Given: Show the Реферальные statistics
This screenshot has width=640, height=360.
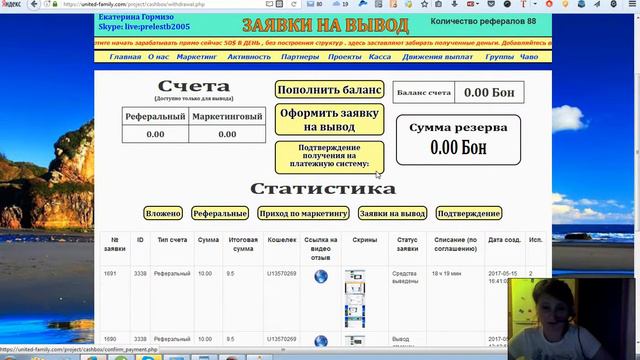Looking at the screenshot, I should tap(220, 213).
